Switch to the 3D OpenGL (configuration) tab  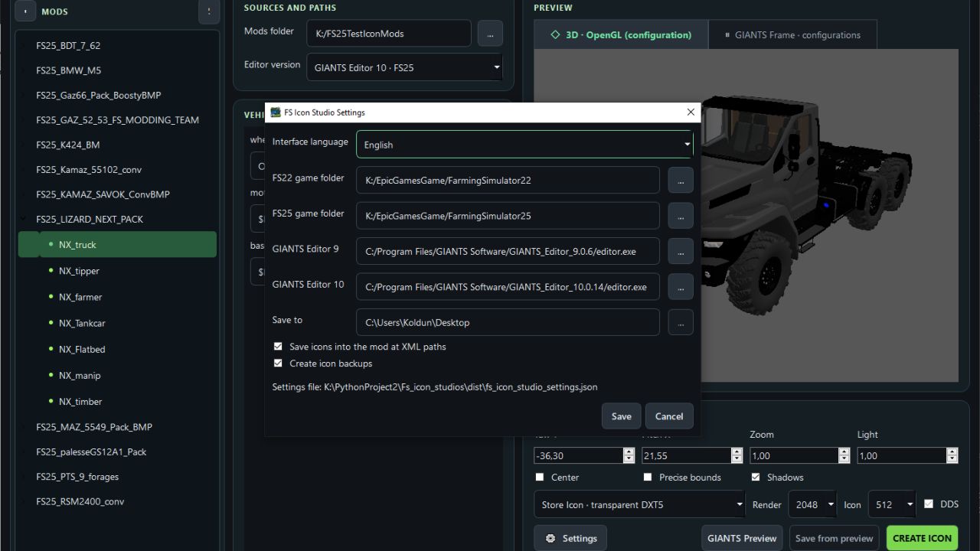point(621,34)
